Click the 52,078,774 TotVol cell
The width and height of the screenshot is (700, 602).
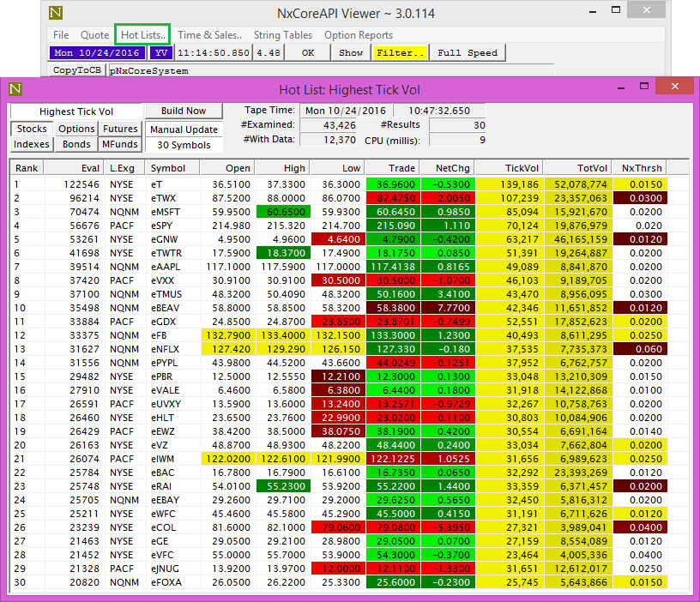(x=578, y=184)
